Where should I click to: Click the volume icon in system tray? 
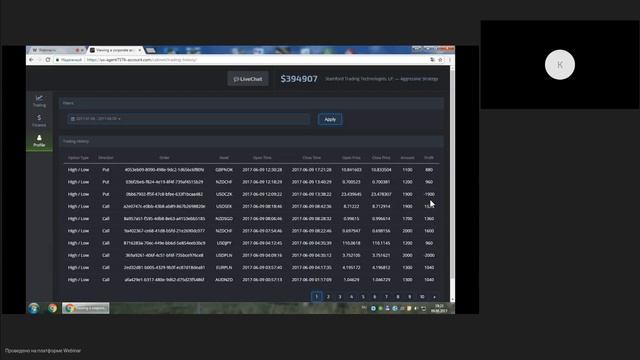click(416, 309)
